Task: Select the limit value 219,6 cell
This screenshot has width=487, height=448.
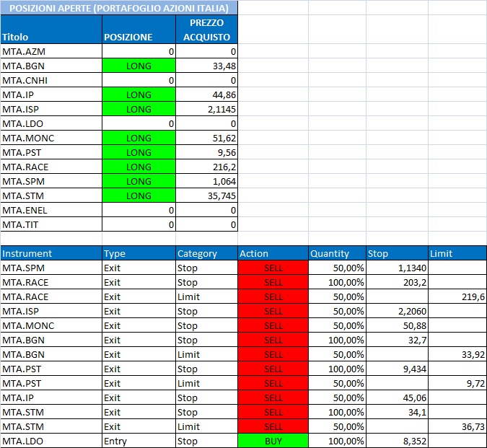Action: point(457,297)
